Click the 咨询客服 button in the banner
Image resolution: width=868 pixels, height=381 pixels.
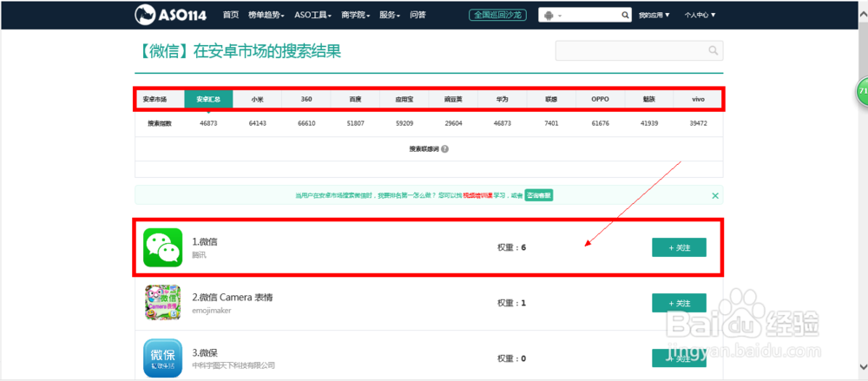point(539,195)
